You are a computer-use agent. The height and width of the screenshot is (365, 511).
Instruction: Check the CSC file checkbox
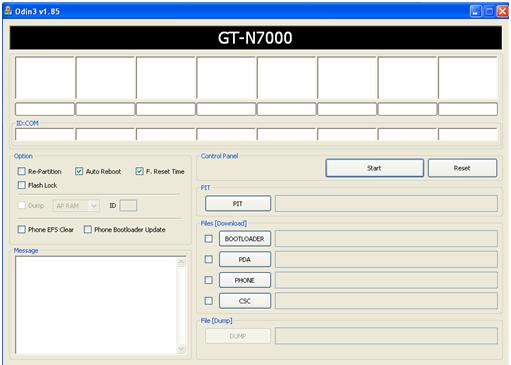[209, 301]
